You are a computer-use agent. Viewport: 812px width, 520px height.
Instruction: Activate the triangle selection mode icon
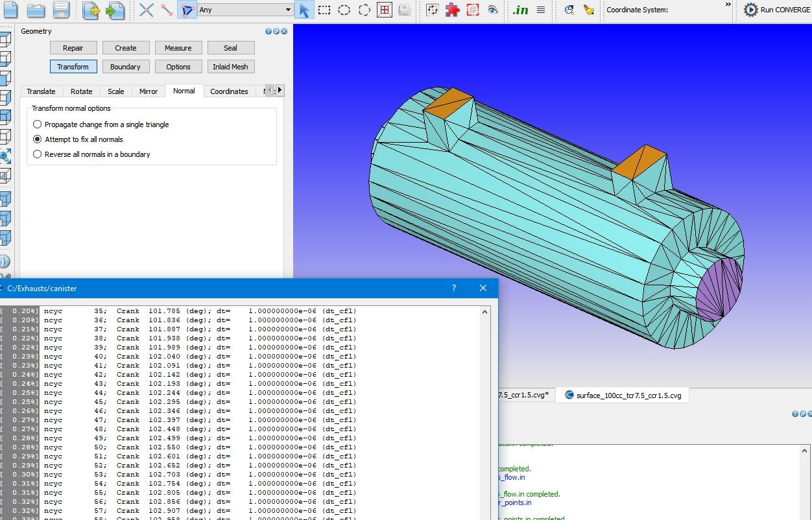point(187,10)
